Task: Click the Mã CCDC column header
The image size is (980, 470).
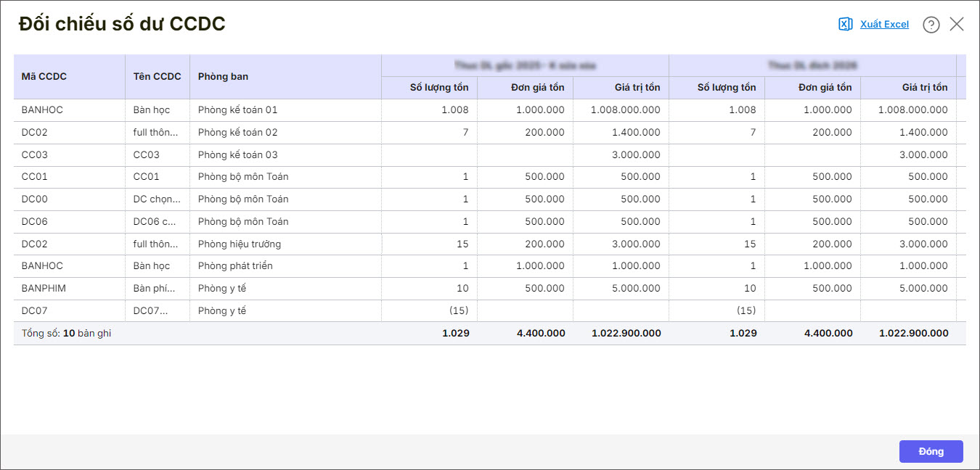Action: [44, 76]
